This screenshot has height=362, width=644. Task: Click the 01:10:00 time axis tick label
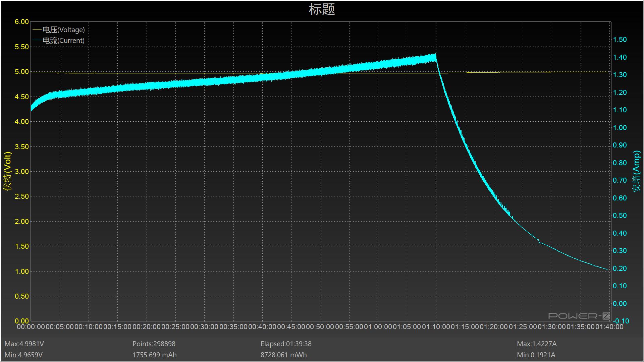[x=436, y=327]
